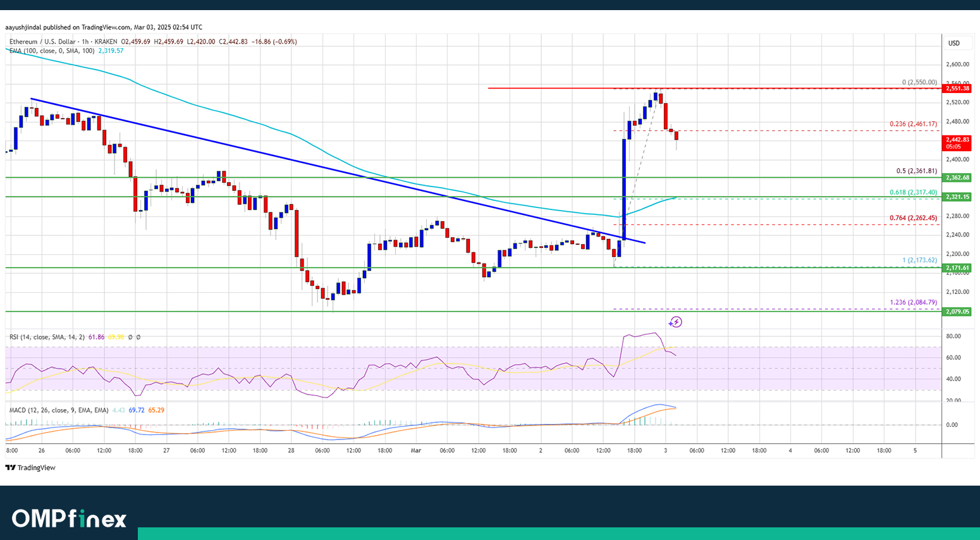Select the MACD indicator legend label
This screenshot has width=980, height=540.
tap(58, 410)
